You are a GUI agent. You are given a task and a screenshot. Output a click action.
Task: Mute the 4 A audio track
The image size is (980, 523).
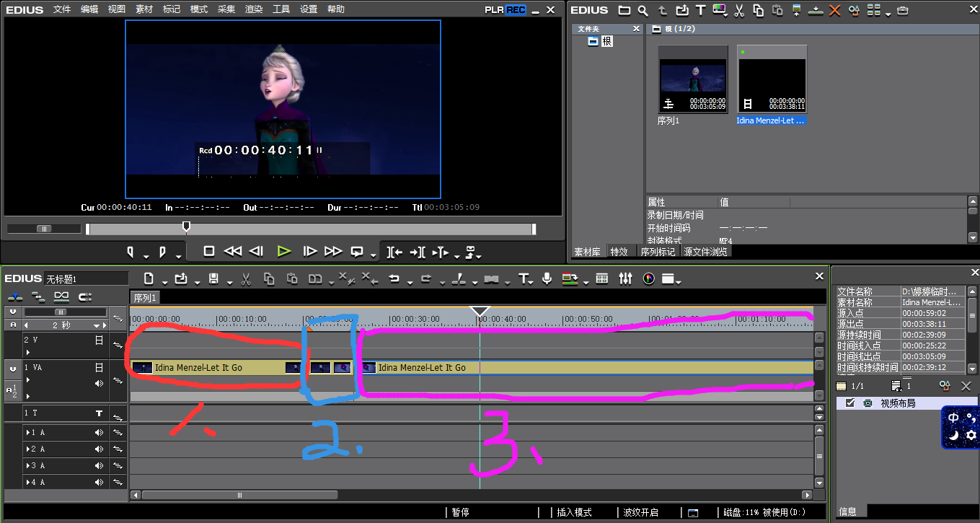pyautogui.click(x=100, y=482)
